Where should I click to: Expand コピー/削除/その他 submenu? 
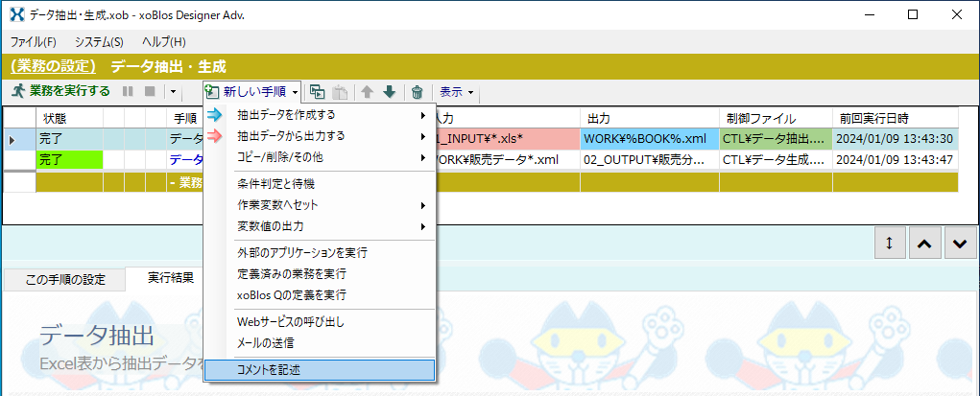point(320,157)
